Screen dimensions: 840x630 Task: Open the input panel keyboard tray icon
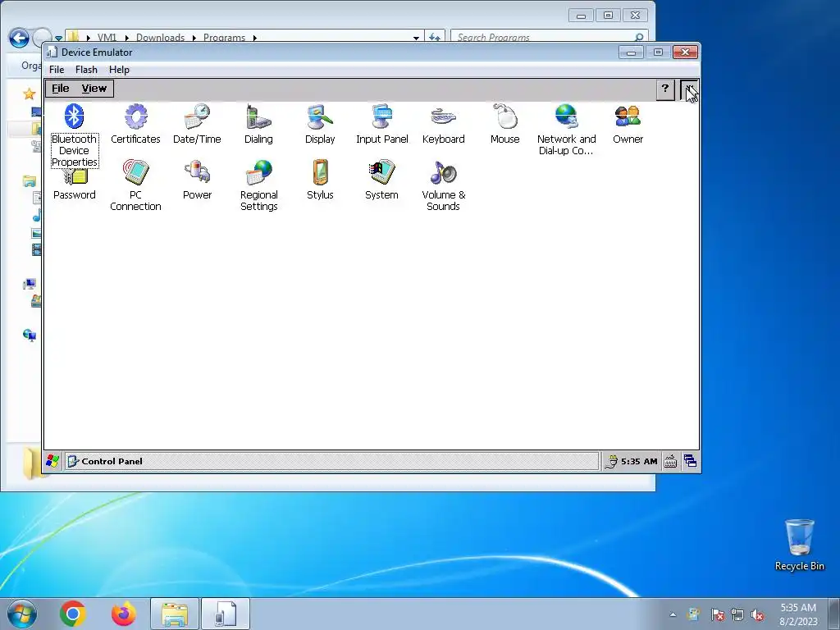coord(670,461)
